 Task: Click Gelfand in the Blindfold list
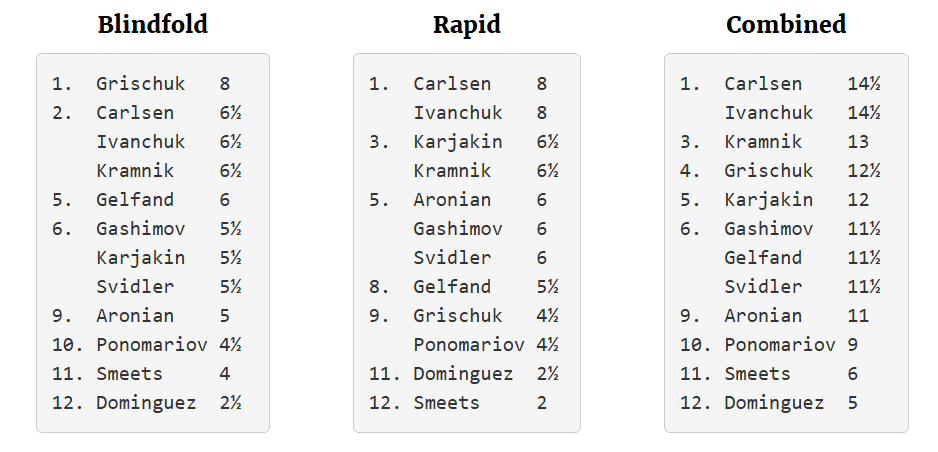tap(135, 200)
